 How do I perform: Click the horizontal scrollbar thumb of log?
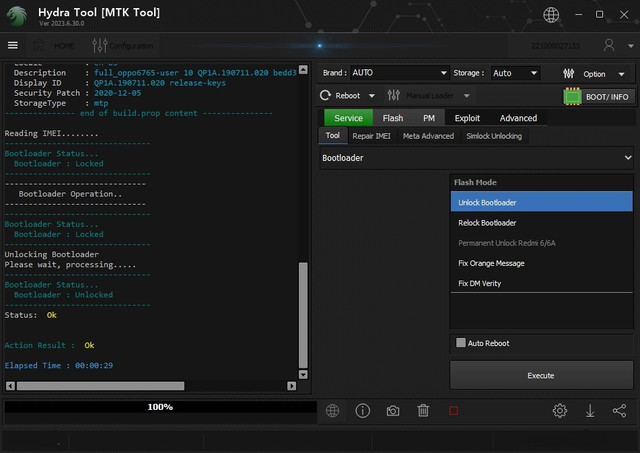point(100,386)
